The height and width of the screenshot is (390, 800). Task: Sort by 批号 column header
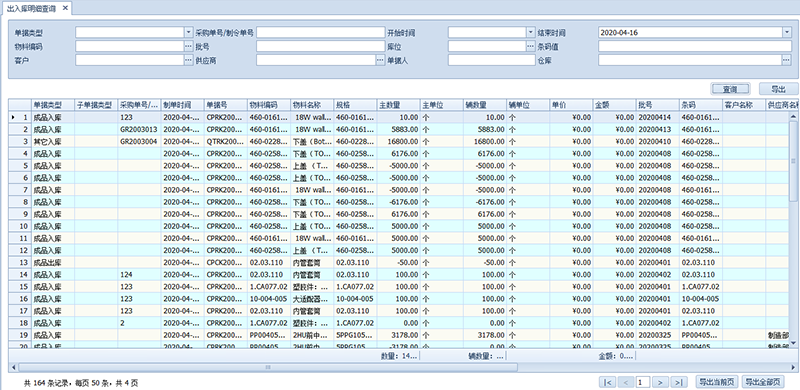658,105
